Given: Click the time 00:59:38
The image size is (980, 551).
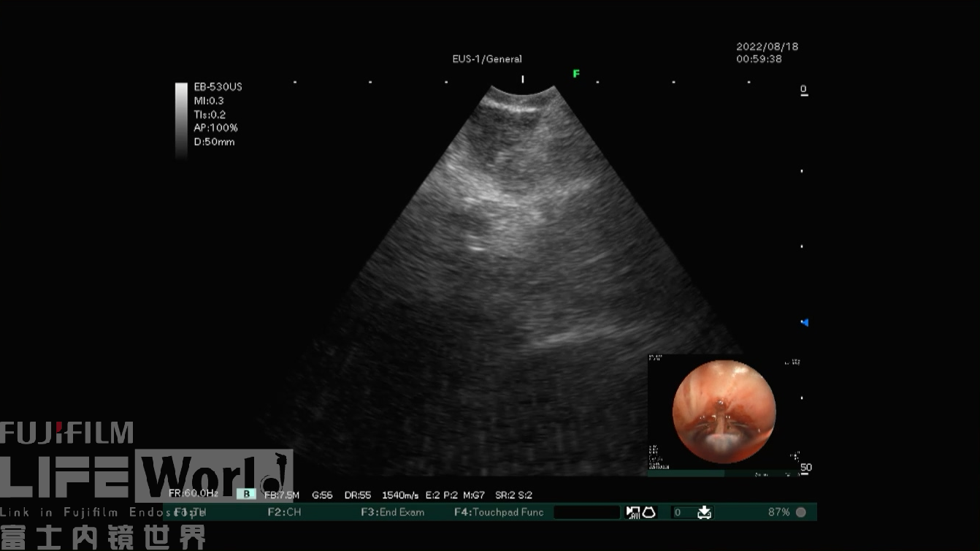Looking at the screenshot, I should [x=759, y=58].
